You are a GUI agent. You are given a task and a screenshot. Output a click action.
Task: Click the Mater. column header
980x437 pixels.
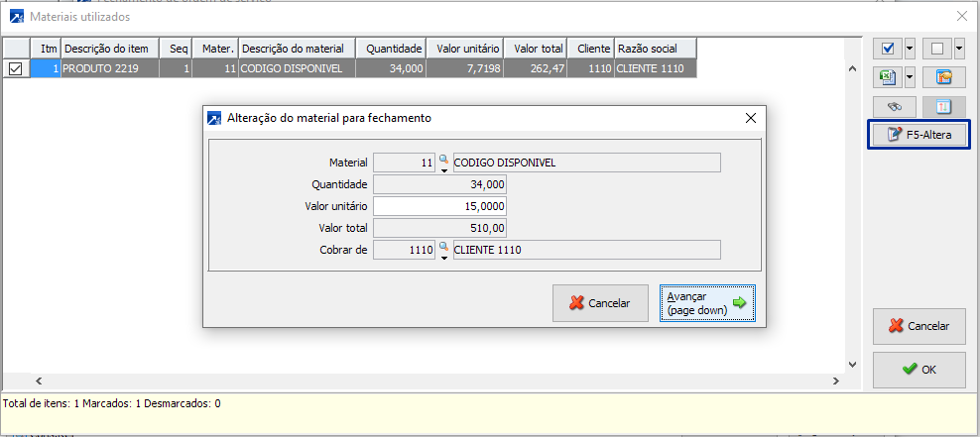215,49
